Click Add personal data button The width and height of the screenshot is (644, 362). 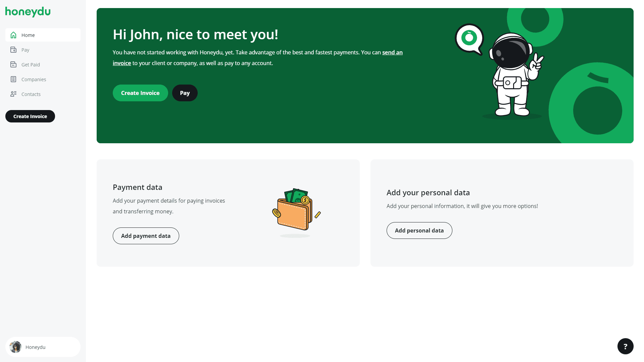pyautogui.click(x=419, y=230)
